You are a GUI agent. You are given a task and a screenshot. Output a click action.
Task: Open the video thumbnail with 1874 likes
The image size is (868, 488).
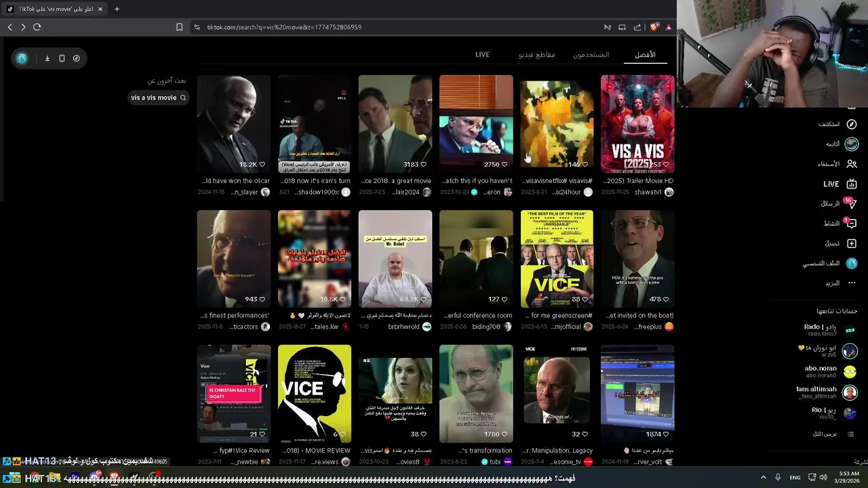coord(637,394)
